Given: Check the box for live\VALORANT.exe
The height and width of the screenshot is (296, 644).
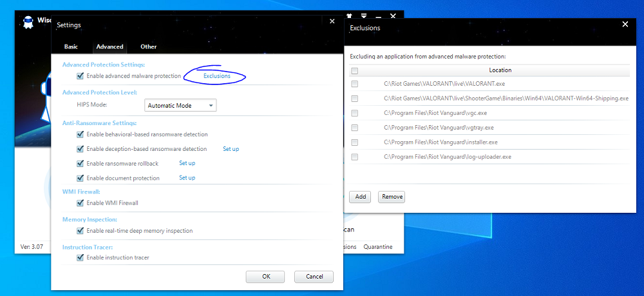Looking at the screenshot, I should [x=355, y=84].
